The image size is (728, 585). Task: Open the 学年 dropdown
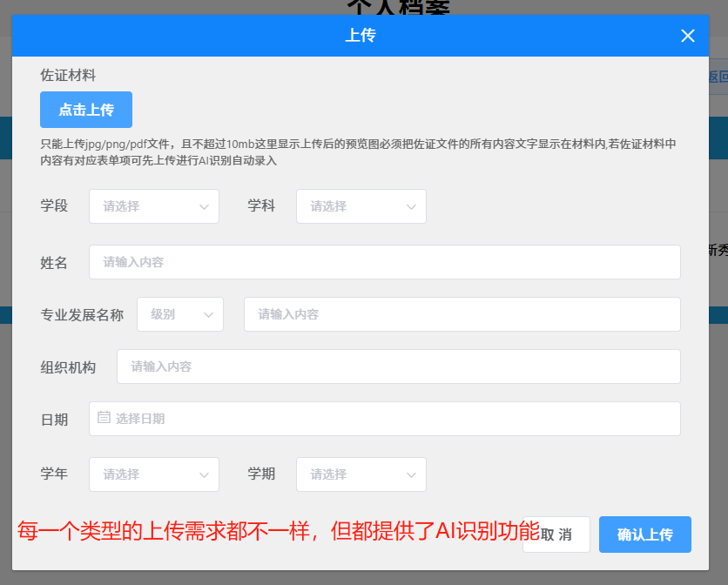pyautogui.click(x=153, y=474)
